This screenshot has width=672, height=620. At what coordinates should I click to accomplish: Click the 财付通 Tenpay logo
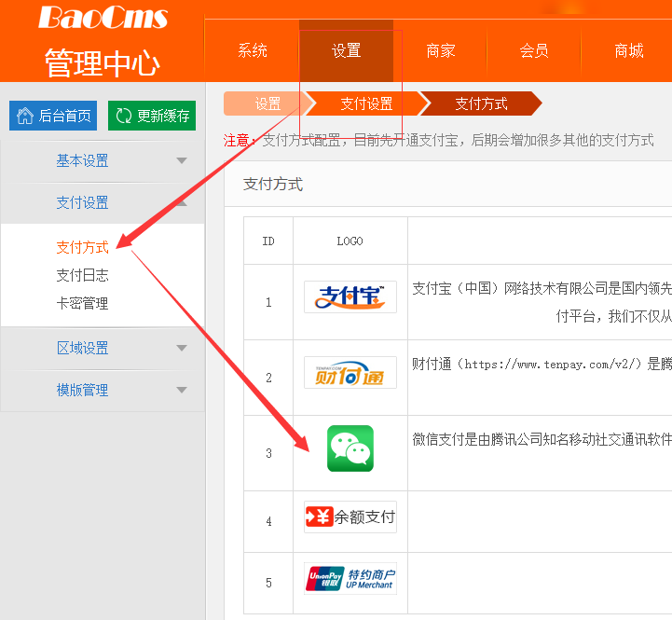coord(350,372)
